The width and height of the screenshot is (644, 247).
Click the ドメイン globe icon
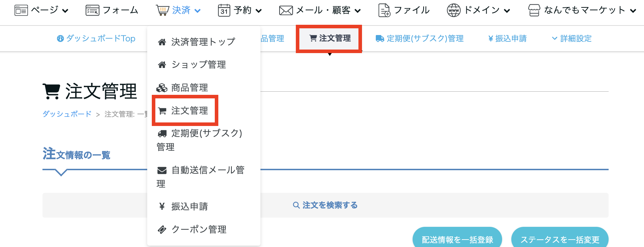[x=454, y=11]
